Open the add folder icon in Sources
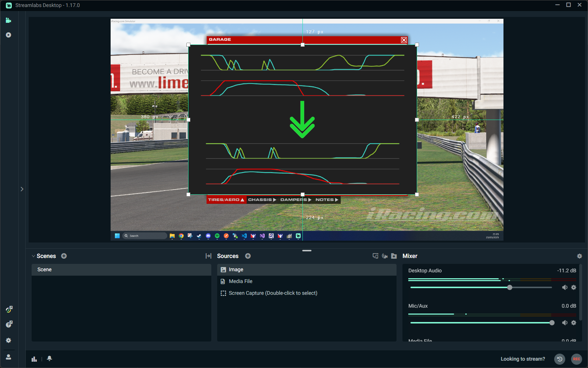This screenshot has height=368, width=588. point(394,256)
